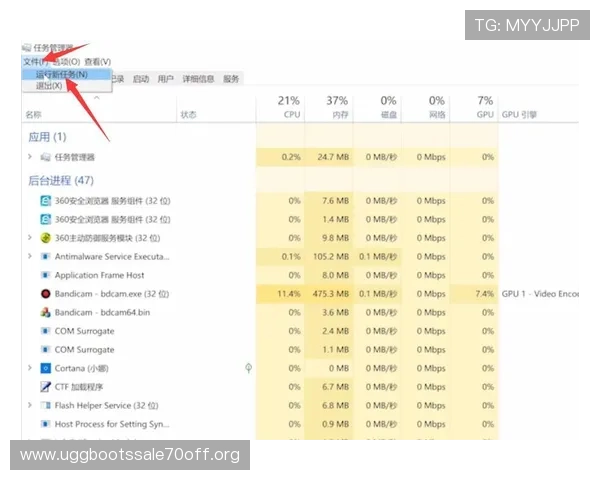This screenshot has height=480, width=600.
Task: Click the 7.4% GPU value for Bandicam
Action: pos(484,294)
